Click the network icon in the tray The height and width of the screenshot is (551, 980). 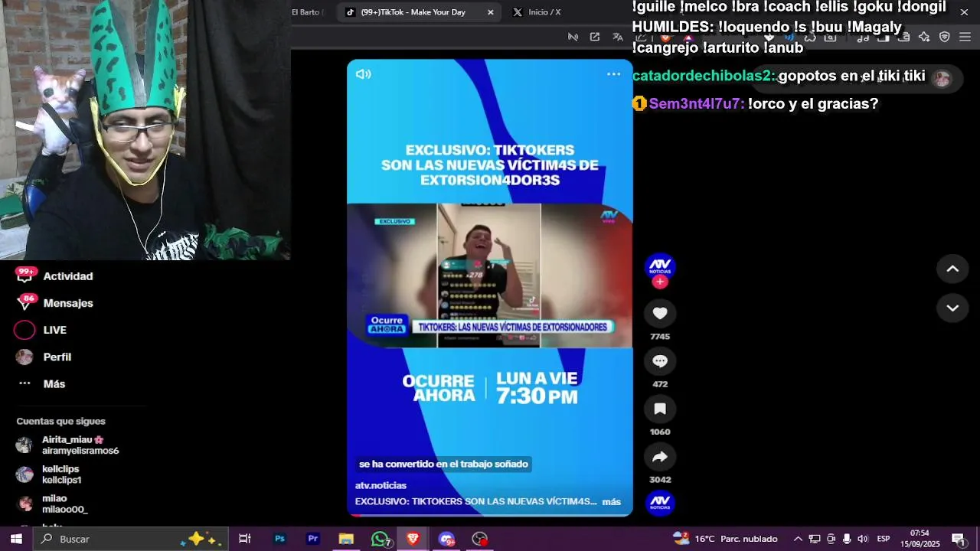[815, 539]
